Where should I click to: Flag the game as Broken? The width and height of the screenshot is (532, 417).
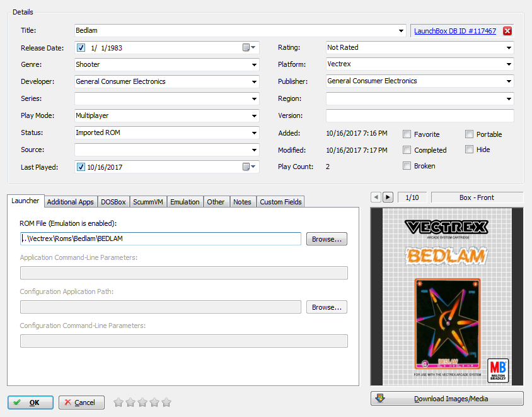[407, 166]
